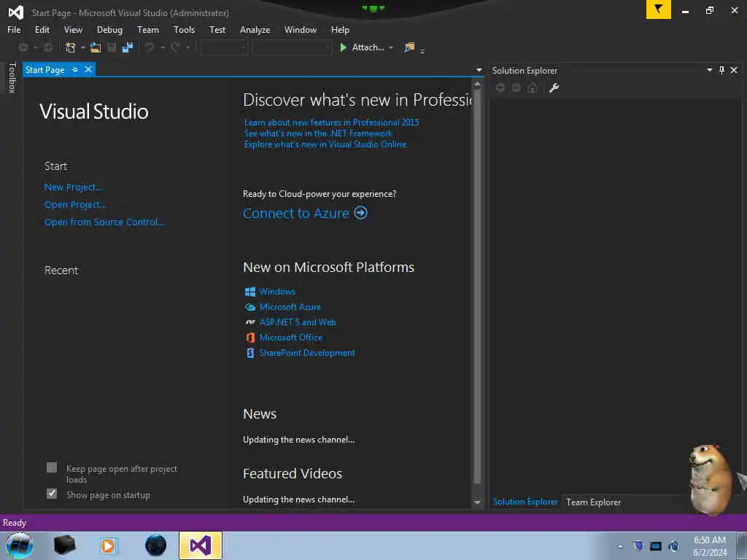Click the Navigate Forward toolbar icon

[x=48, y=47]
